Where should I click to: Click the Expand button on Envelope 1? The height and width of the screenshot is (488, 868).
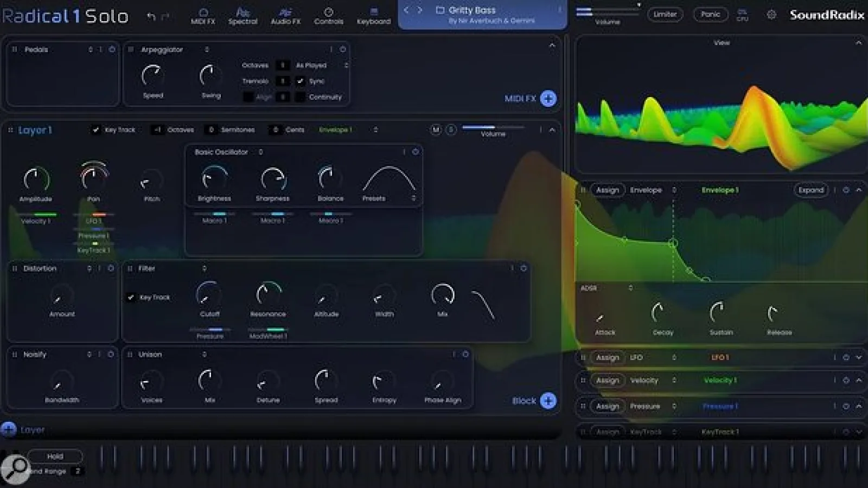coord(811,190)
